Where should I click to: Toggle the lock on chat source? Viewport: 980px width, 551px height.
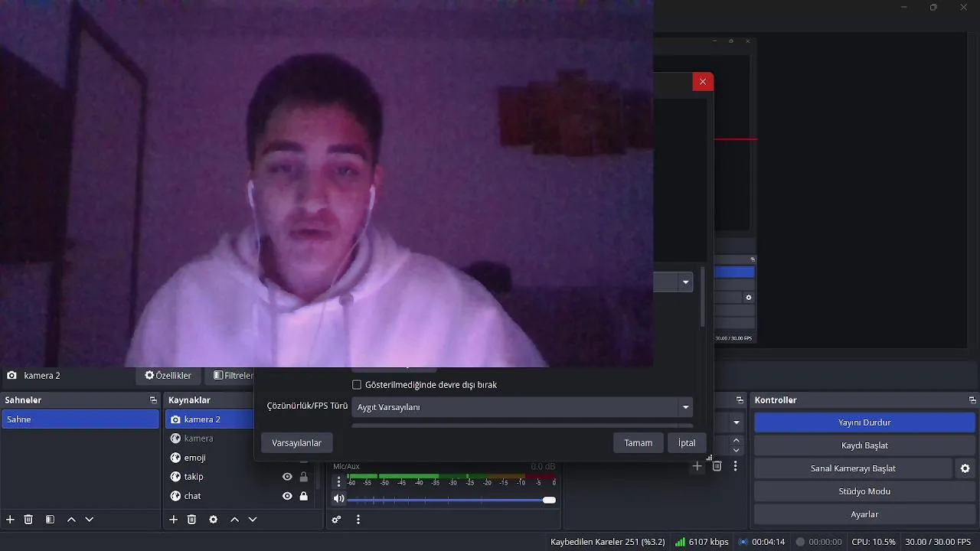click(304, 496)
